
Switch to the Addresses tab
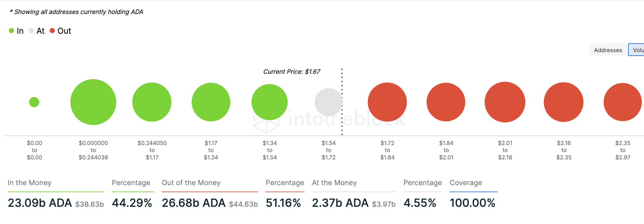point(608,50)
